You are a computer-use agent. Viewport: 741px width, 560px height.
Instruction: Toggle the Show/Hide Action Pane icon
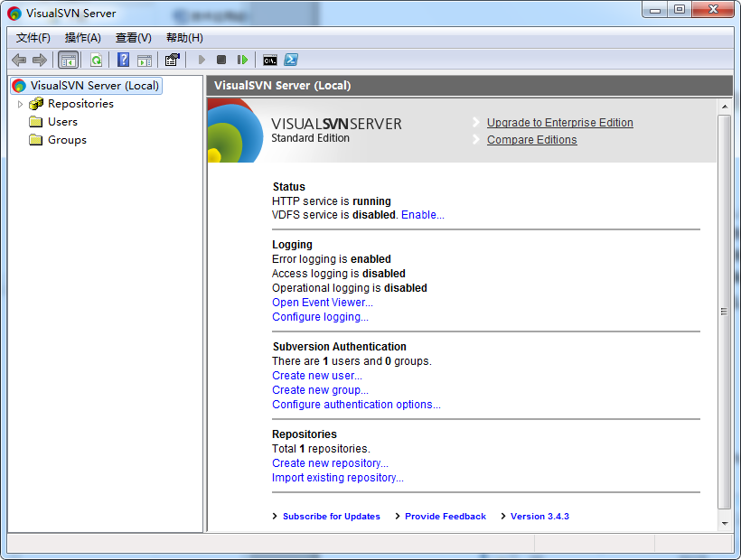coord(145,60)
